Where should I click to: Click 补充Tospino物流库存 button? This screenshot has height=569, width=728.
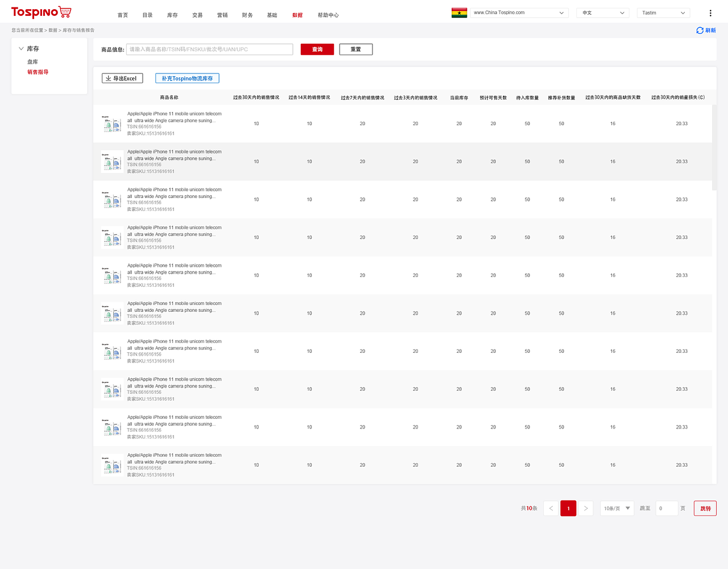click(x=187, y=79)
